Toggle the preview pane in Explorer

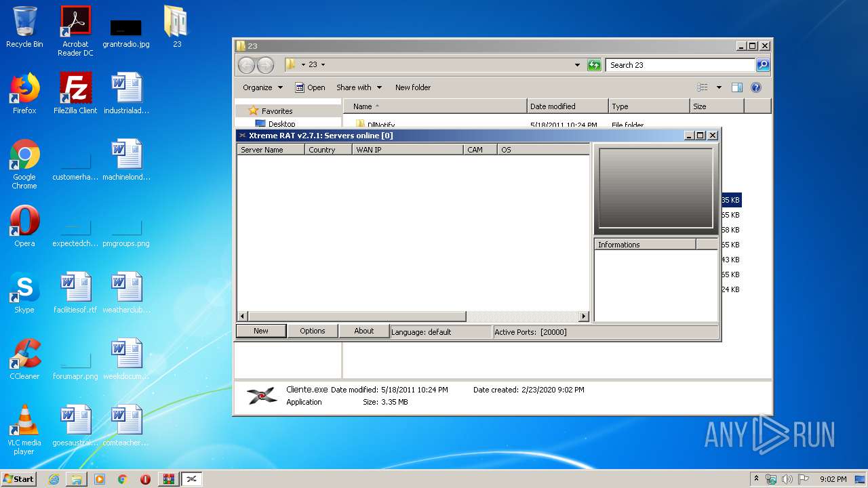coord(737,87)
